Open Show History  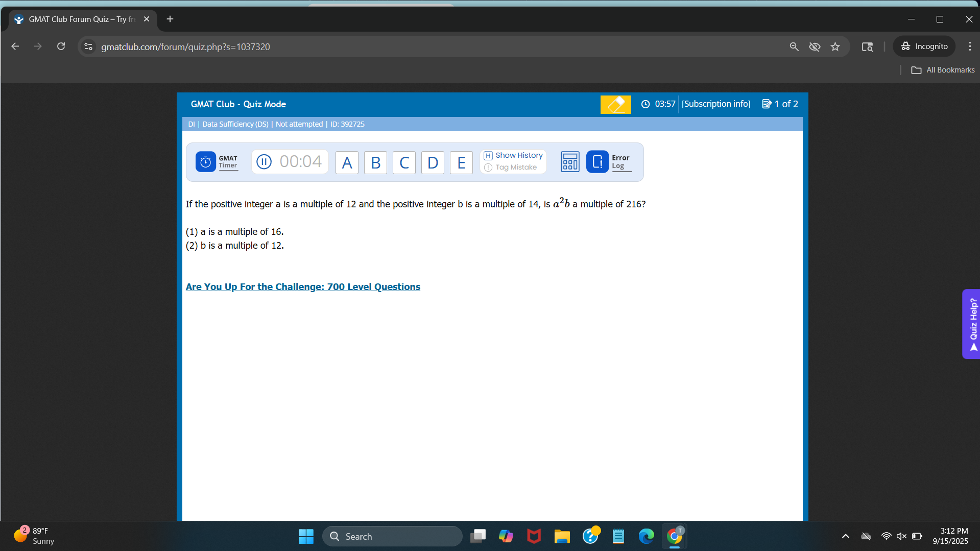(x=513, y=155)
